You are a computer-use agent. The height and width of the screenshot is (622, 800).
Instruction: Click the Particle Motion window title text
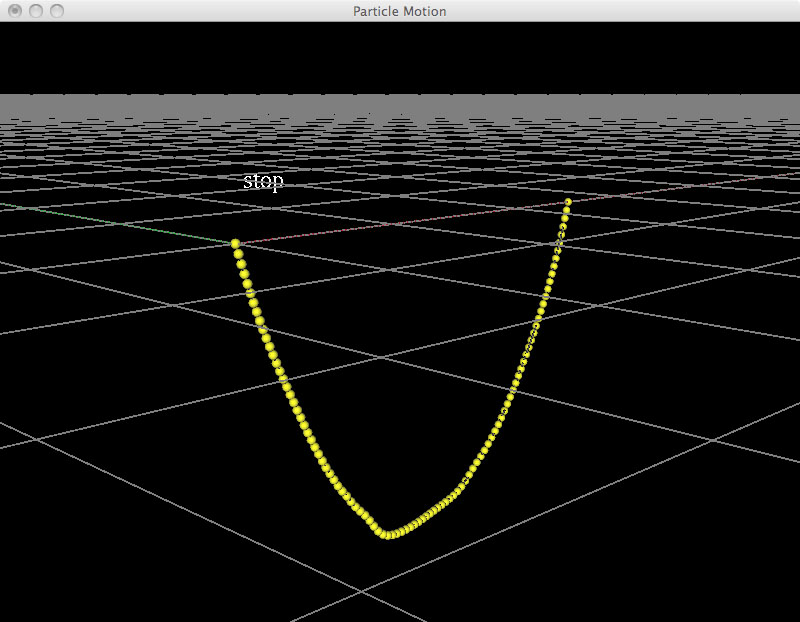point(400,11)
